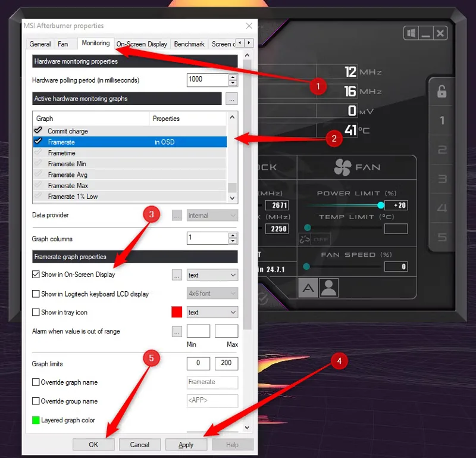Enable the Framerate Min graph checkmark

38,163
